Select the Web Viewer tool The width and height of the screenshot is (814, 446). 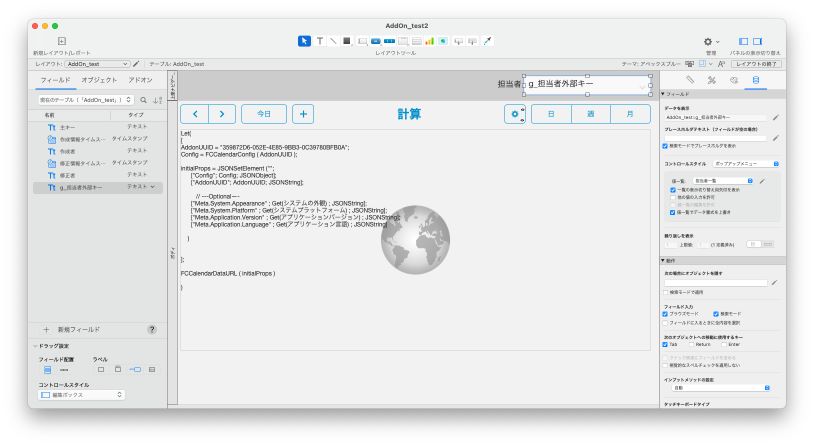coord(443,41)
